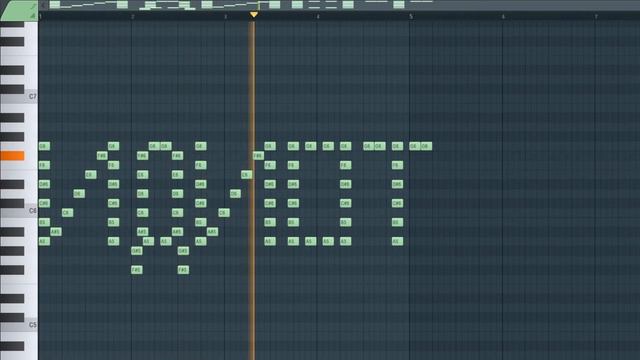Select the first G6 note at bar 1
This screenshot has height=360, width=640.
point(44,146)
